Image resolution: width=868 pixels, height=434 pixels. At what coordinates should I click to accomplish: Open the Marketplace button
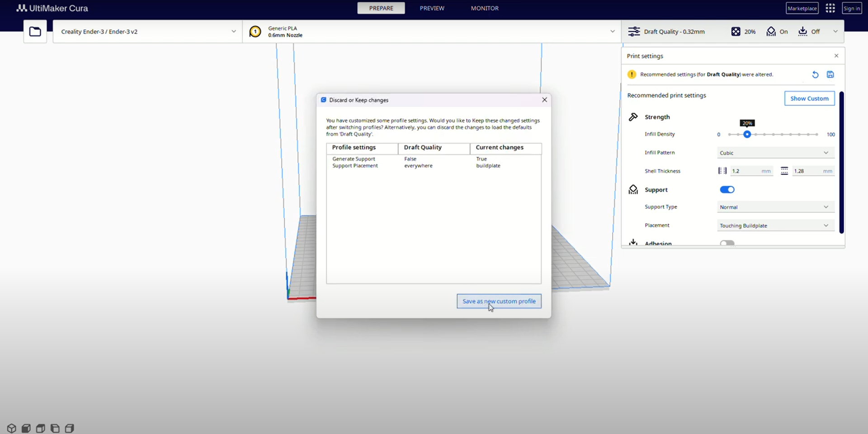(802, 8)
